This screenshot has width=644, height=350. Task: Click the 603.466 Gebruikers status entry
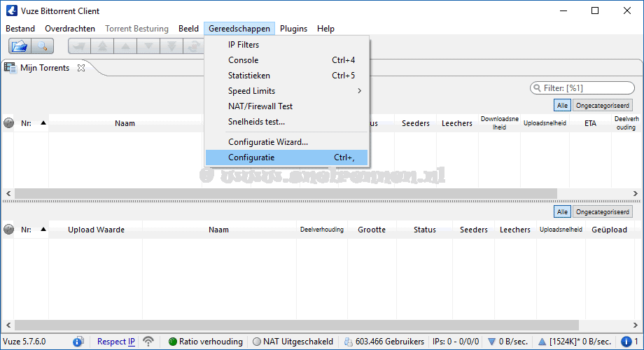point(384,342)
